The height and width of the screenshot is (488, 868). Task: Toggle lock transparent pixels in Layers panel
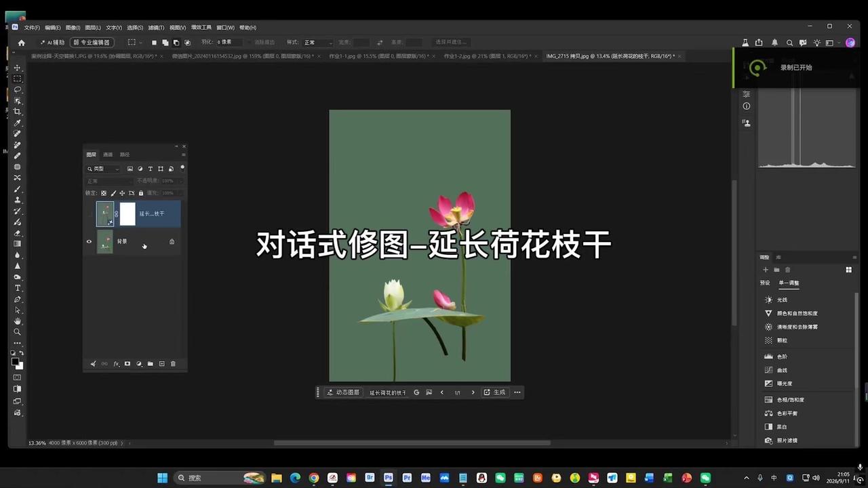point(104,193)
